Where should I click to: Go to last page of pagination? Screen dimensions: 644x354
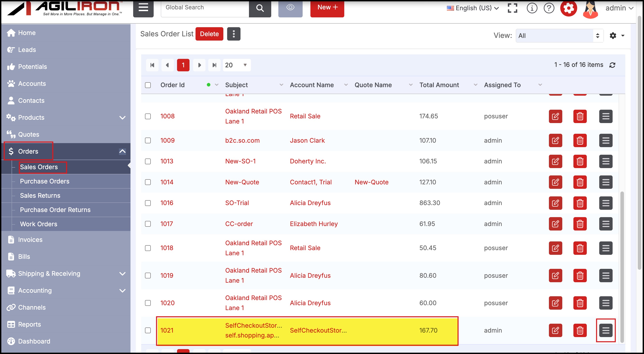pos(214,65)
